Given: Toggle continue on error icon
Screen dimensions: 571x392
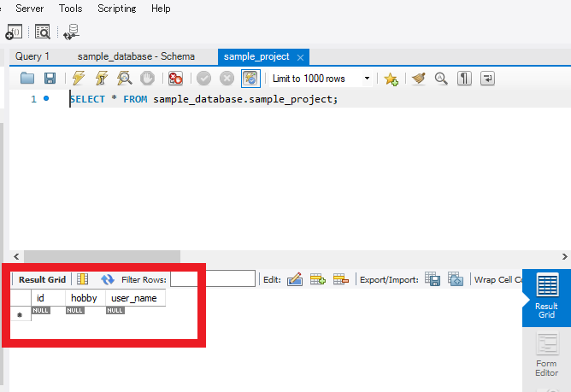Looking at the screenshot, I should 175,78.
